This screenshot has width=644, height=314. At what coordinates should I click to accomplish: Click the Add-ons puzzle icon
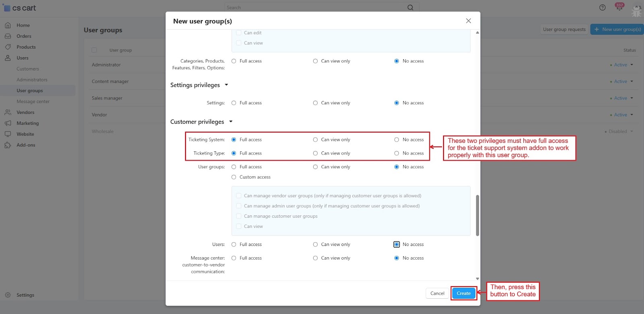click(8, 145)
